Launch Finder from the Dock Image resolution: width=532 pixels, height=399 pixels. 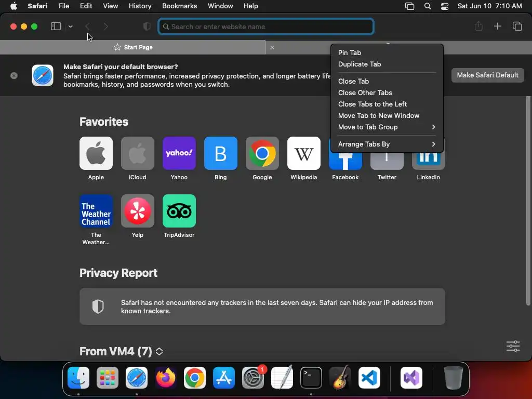coord(78,378)
